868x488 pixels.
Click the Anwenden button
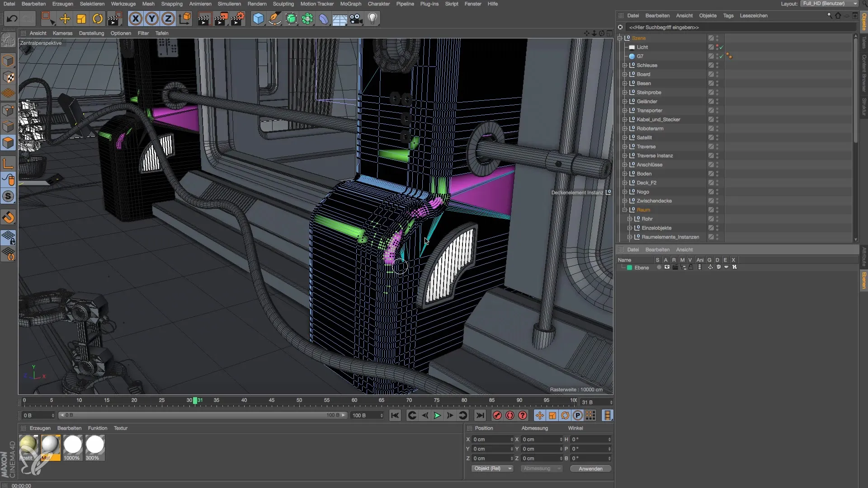[x=590, y=469]
